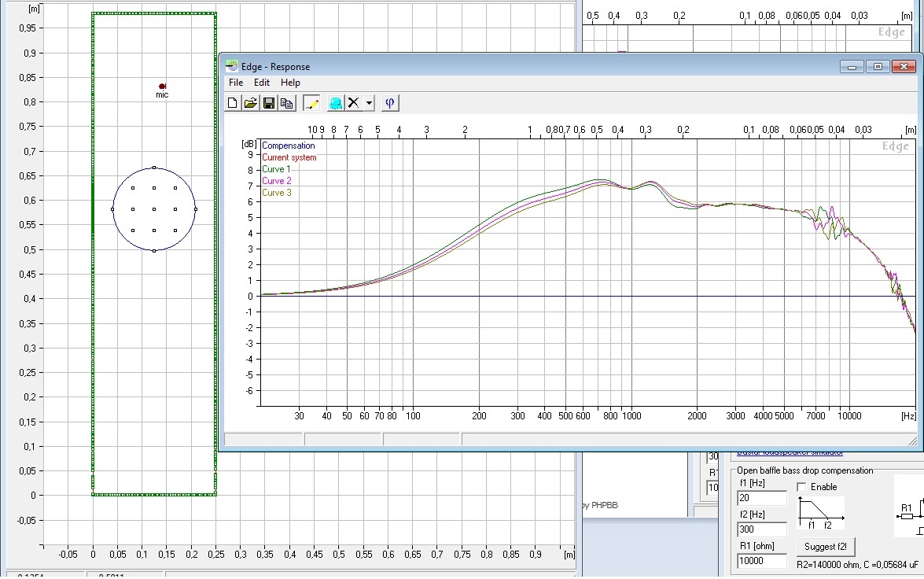Toggle the pencil curve drawing tool
Screen dimensions: 924x579
311,103
